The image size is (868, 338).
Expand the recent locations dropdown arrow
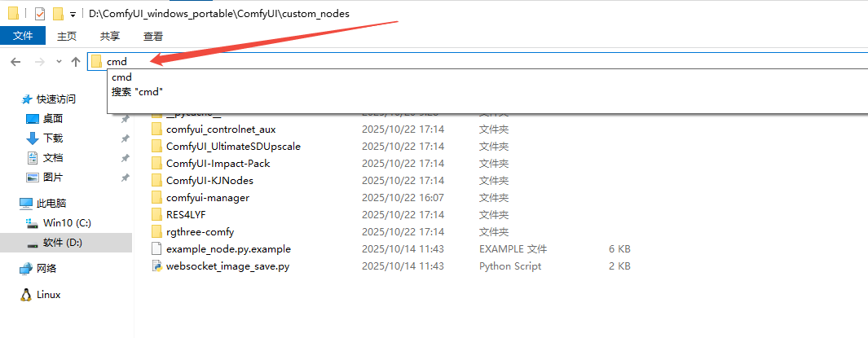59,62
